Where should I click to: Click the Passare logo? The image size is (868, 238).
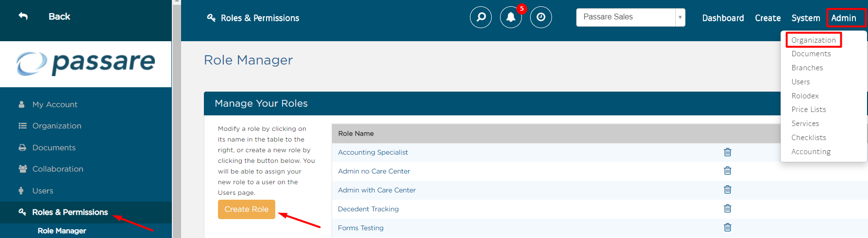click(86, 63)
